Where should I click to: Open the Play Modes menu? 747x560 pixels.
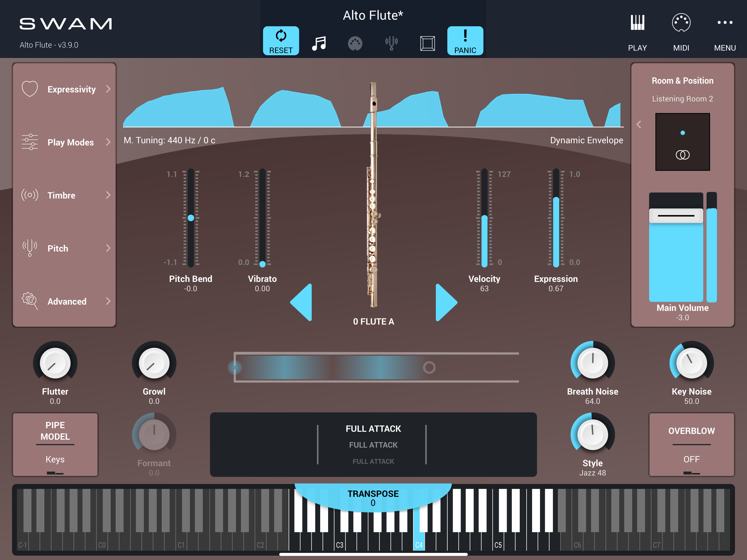(64, 142)
